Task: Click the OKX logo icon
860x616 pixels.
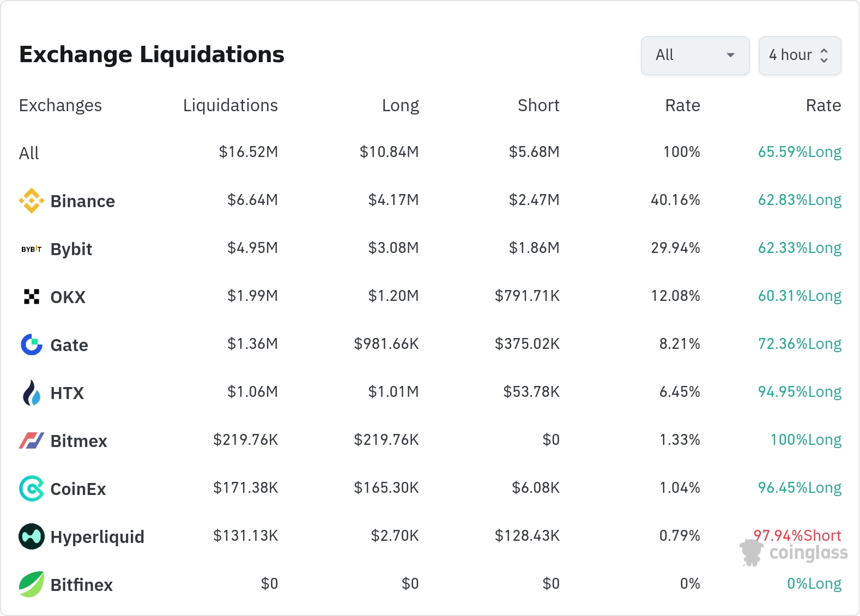Action: 32,297
